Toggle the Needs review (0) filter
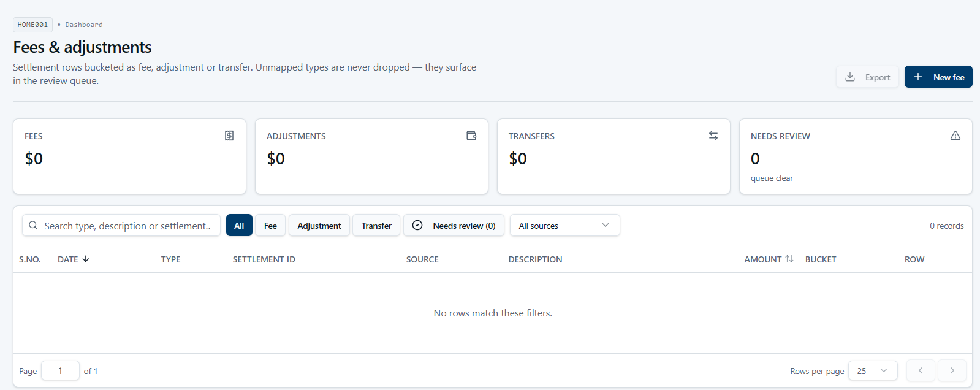 coord(454,225)
